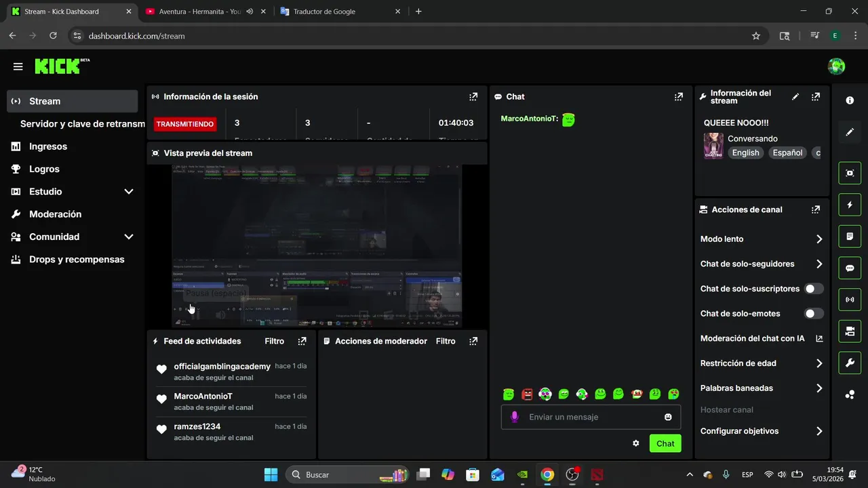868x488 pixels.
Task: Click the taskbar Buscar search box
Action: [348, 474]
